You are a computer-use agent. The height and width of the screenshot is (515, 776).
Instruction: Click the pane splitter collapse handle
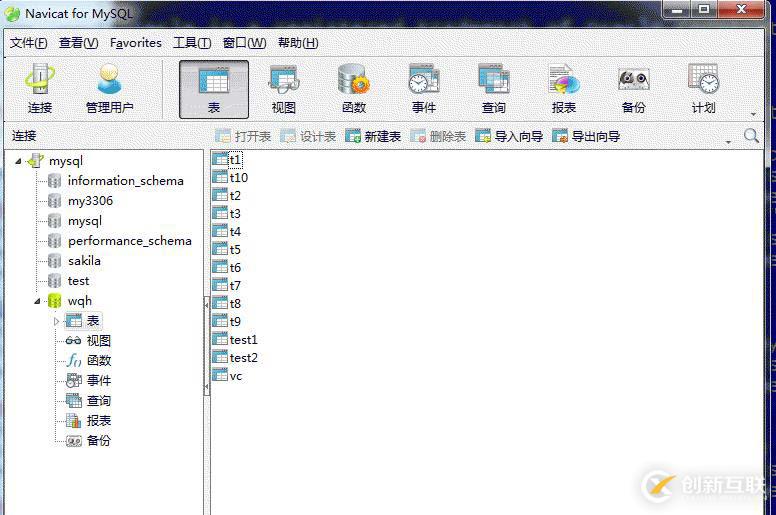[206, 346]
